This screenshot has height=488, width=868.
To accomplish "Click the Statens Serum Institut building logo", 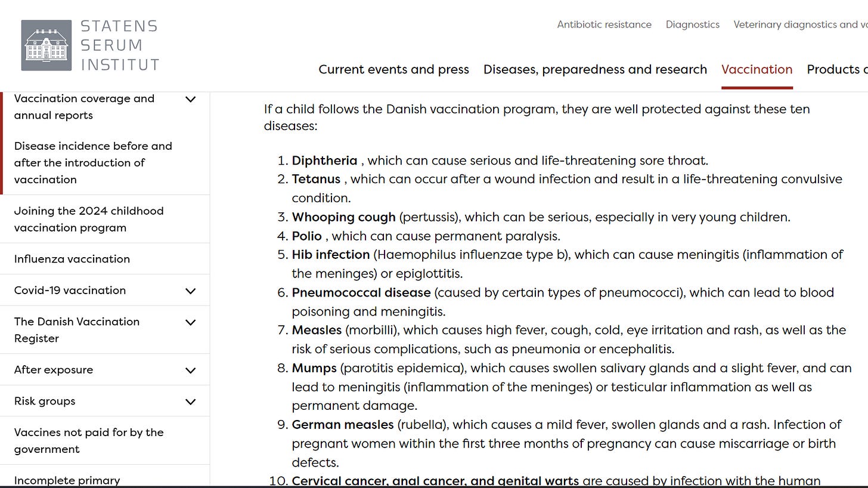I will click(46, 45).
